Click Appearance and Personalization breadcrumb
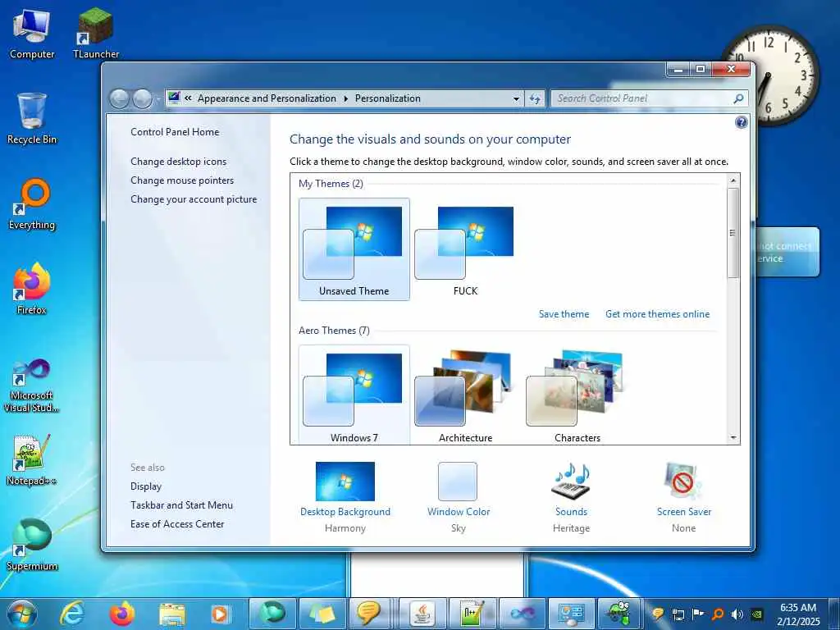Screen dimensions: 840x630 tap(267, 98)
